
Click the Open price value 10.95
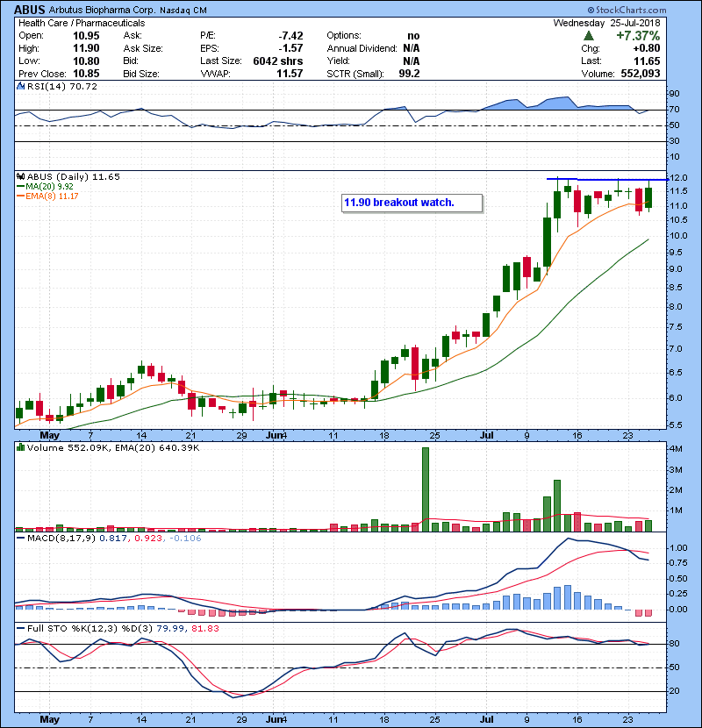[x=86, y=36]
